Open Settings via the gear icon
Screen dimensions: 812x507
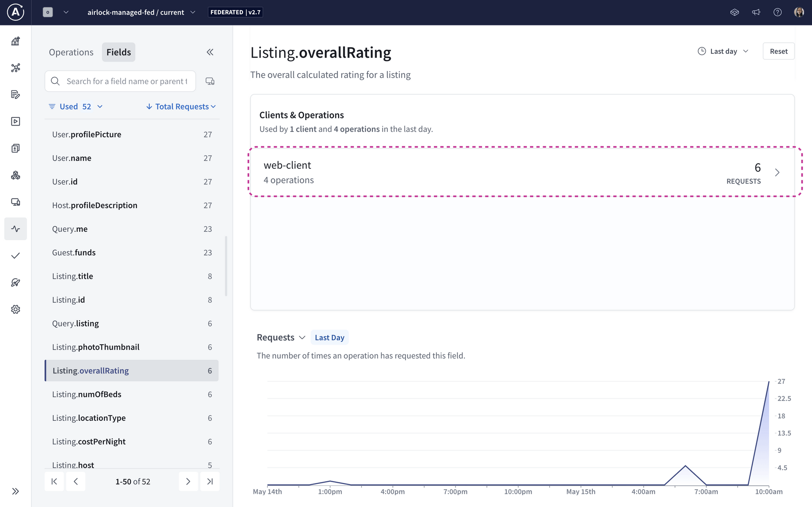coord(16,309)
